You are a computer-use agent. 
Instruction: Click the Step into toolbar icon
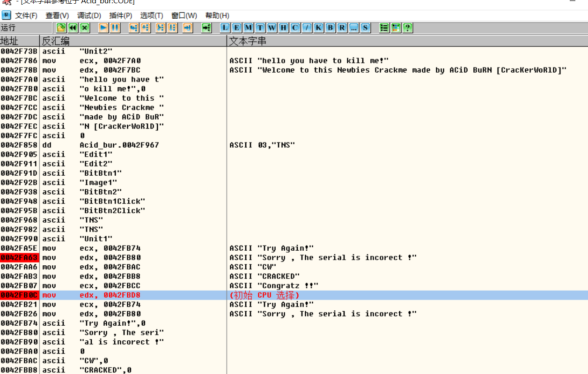(134, 28)
